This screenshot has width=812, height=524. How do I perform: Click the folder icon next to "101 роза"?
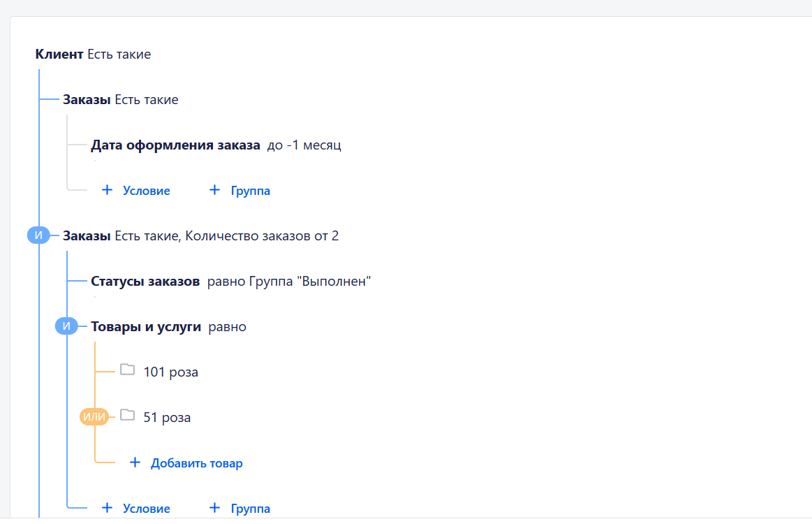click(127, 370)
